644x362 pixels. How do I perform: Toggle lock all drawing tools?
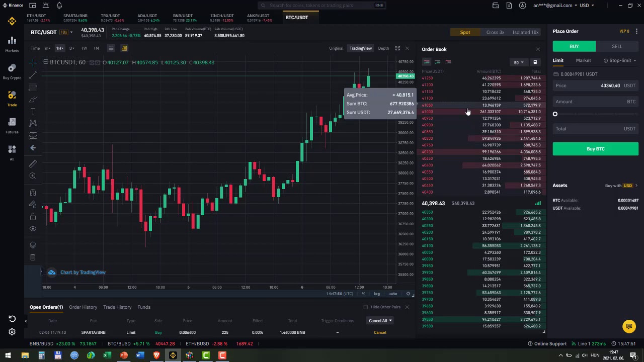pyautogui.click(x=33, y=217)
